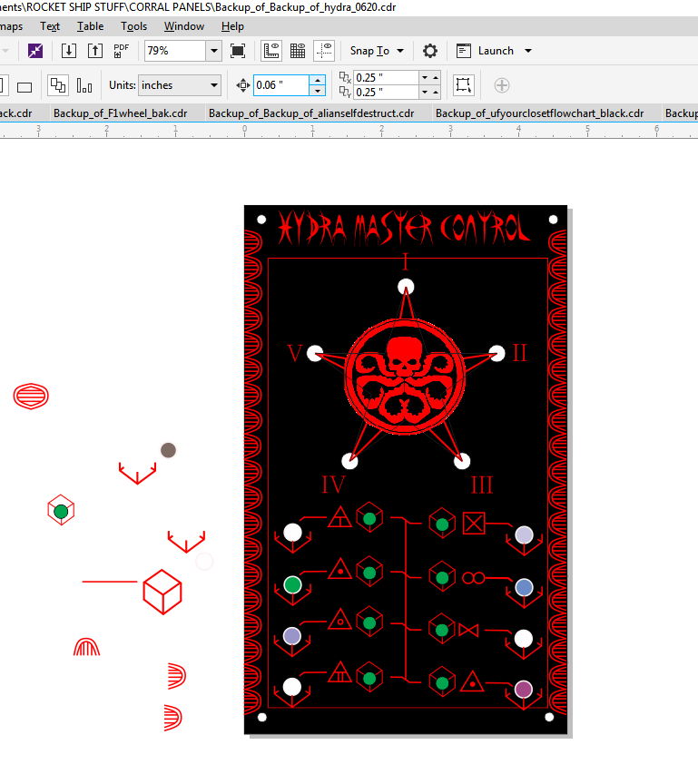The width and height of the screenshot is (698, 784).
Task: Toggle the Show Guidelines button
Action: (325, 51)
